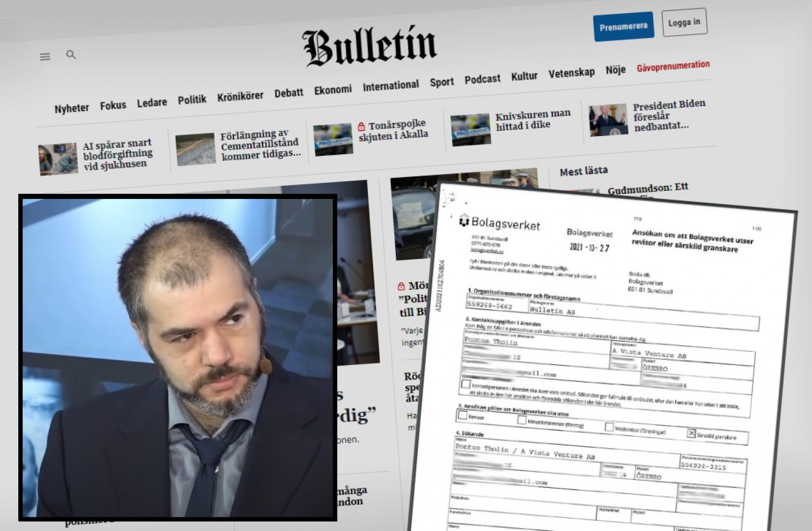Click the Gåvoprenumeration link
This screenshot has height=531, width=812.
(673, 67)
